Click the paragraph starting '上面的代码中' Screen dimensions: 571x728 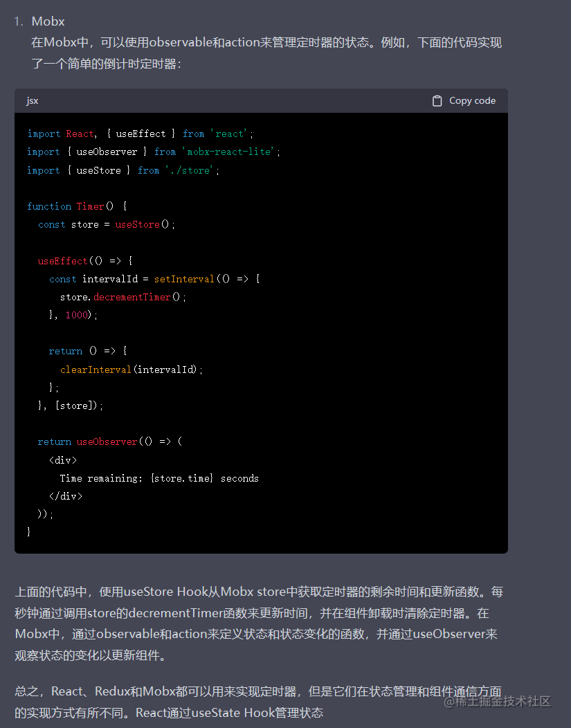[259, 624]
